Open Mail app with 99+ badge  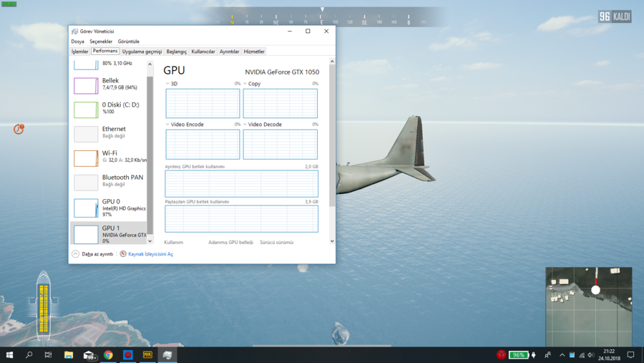pos(89,355)
